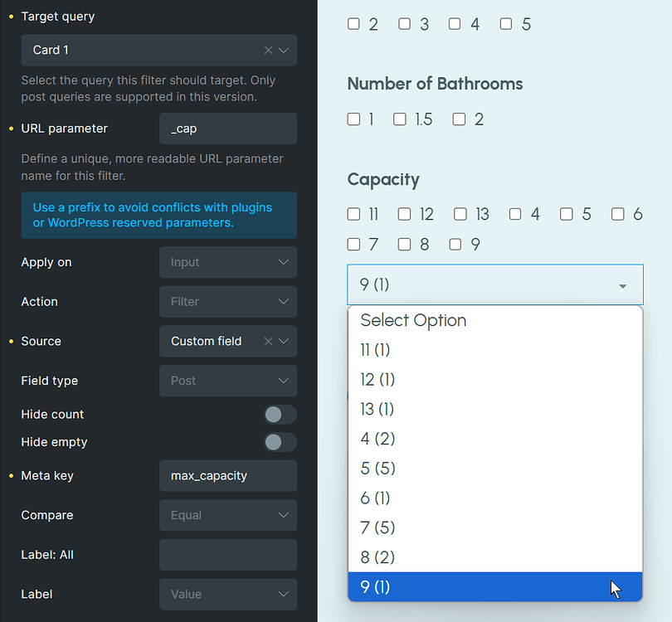Viewport: 672px width, 622px height.
Task: Open the Field type dropdown
Action: click(x=227, y=381)
